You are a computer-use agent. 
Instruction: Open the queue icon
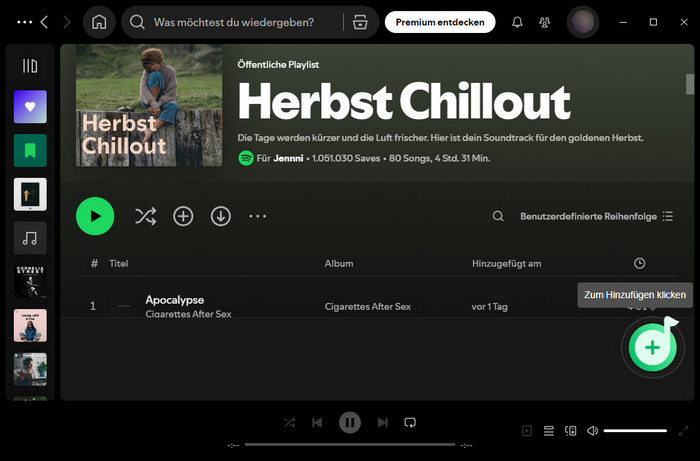click(549, 431)
